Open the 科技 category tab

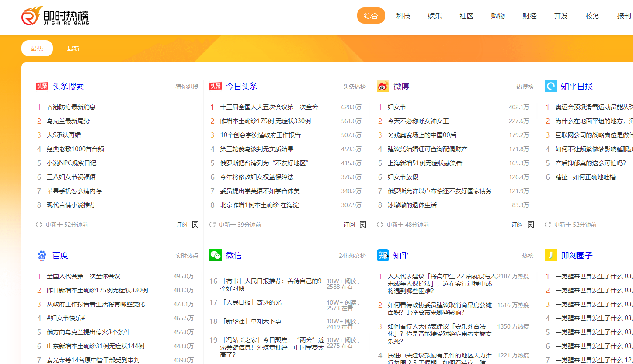pyautogui.click(x=403, y=16)
